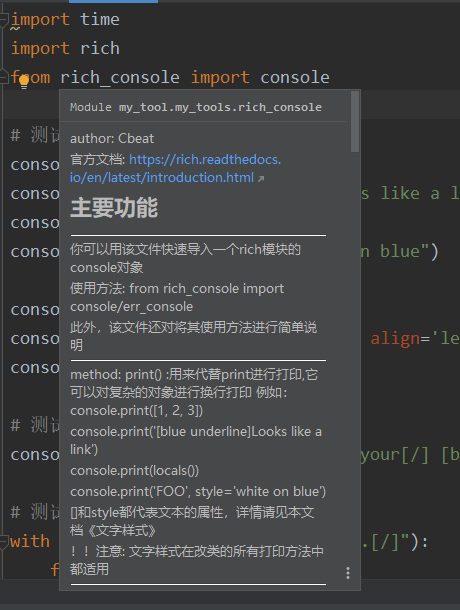The height and width of the screenshot is (610, 460).
Task: Click the yellow lightbulb intention icon
Action: tap(24, 82)
